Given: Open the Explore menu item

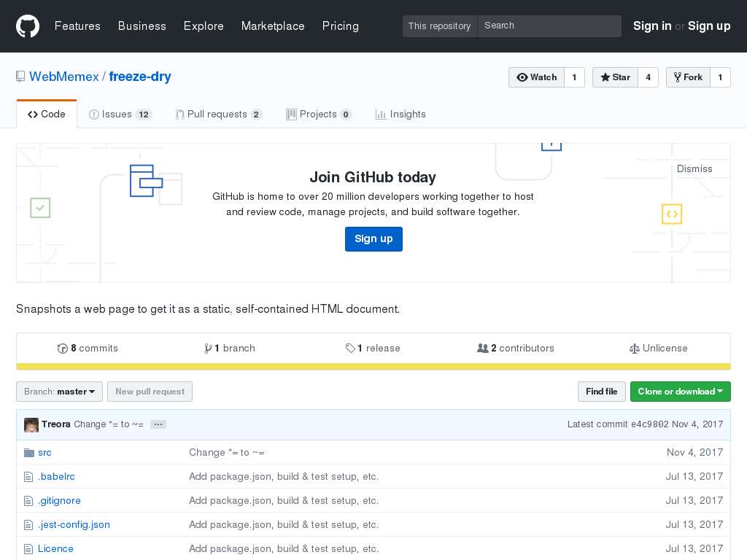Looking at the screenshot, I should (204, 26).
